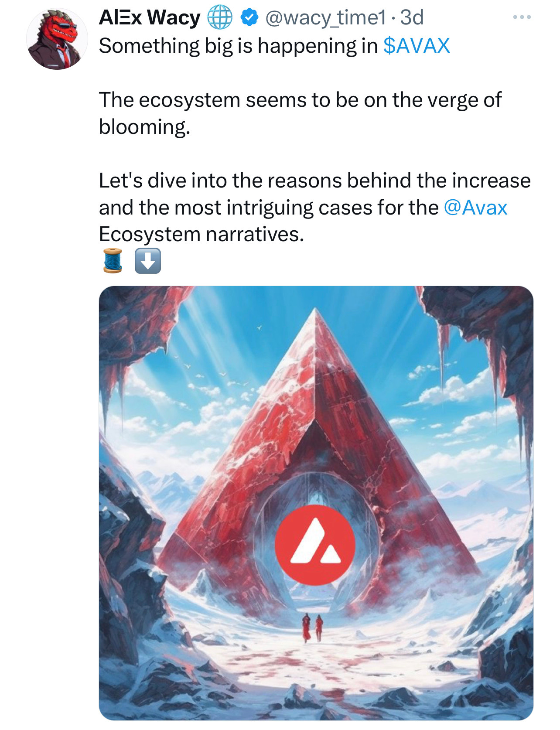560x730 pixels.
Task: Click the globe emoji beside the name
Action: tap(219, 18)
